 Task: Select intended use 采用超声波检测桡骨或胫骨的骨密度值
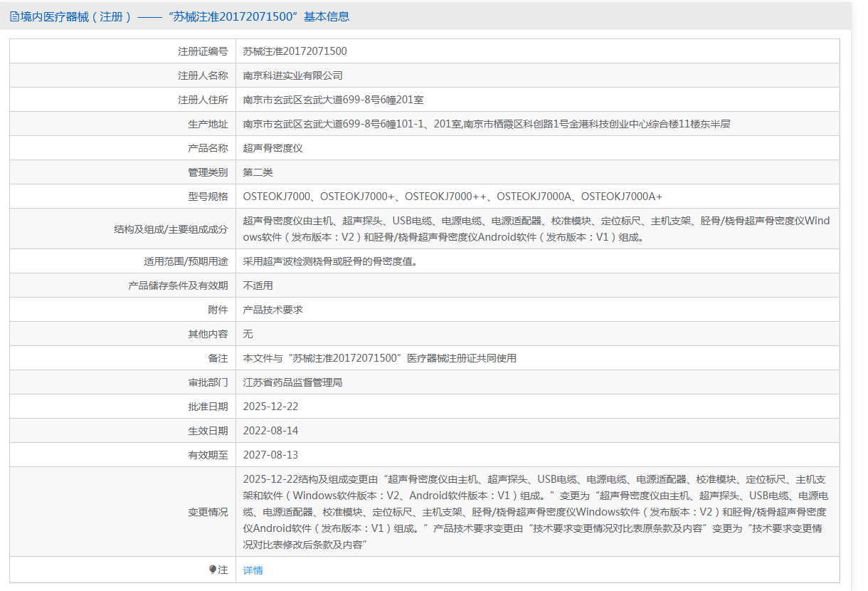click(330, 261)
